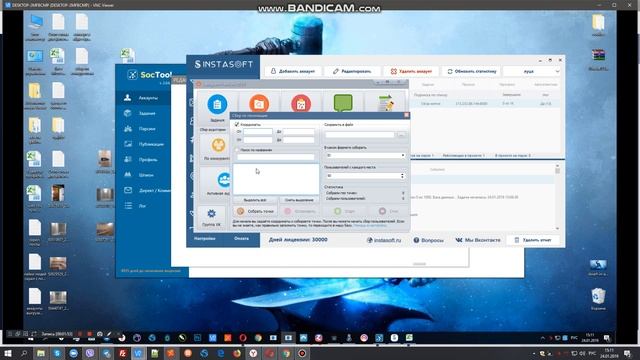Click the search-by-name text field
640x360 pixels.
[276, 157]
